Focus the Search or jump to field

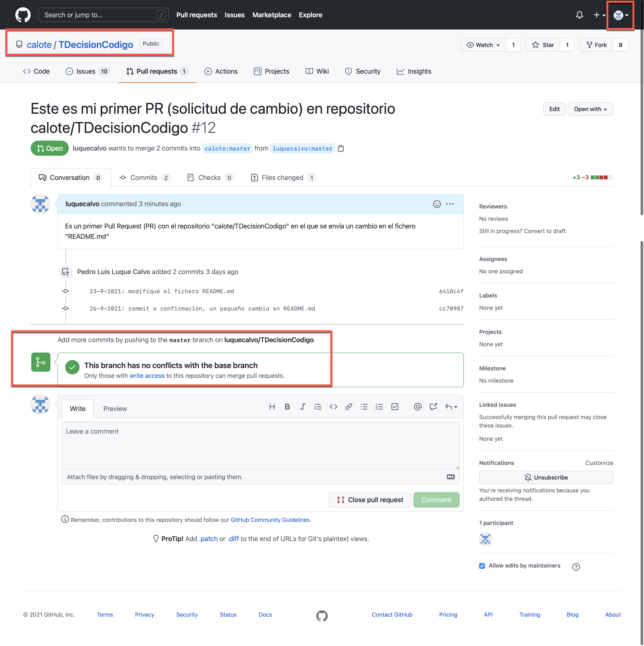pos(103,15)
